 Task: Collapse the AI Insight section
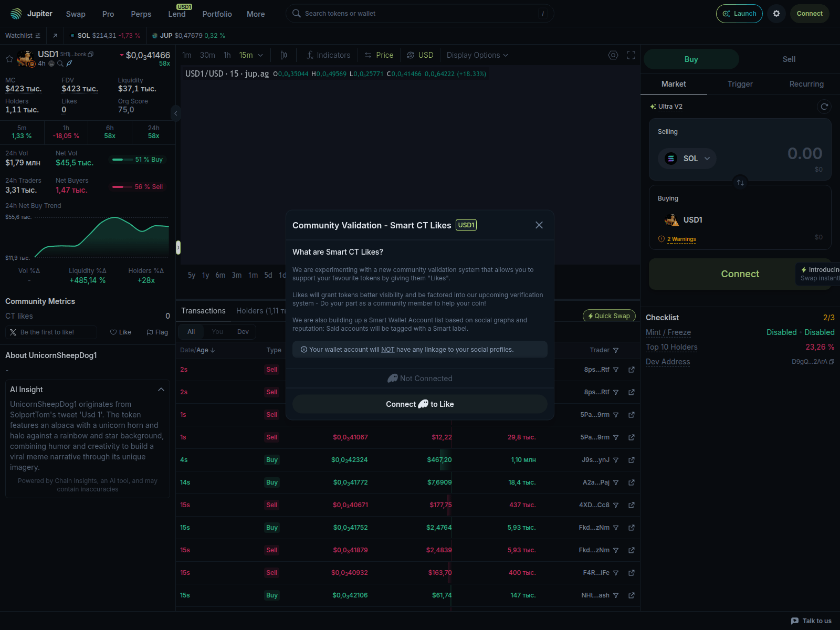click(161, 390)
